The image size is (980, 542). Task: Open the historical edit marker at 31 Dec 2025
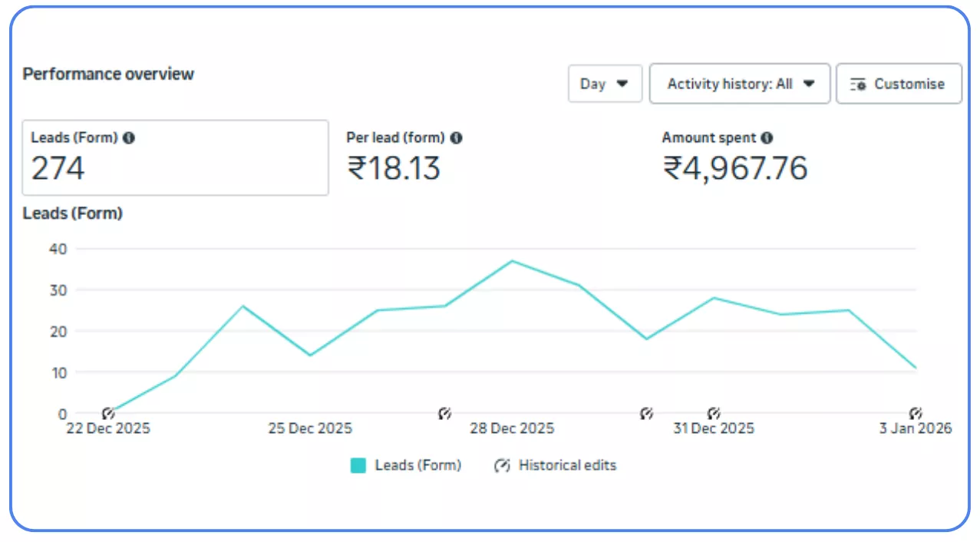click(x=714, y=414)
